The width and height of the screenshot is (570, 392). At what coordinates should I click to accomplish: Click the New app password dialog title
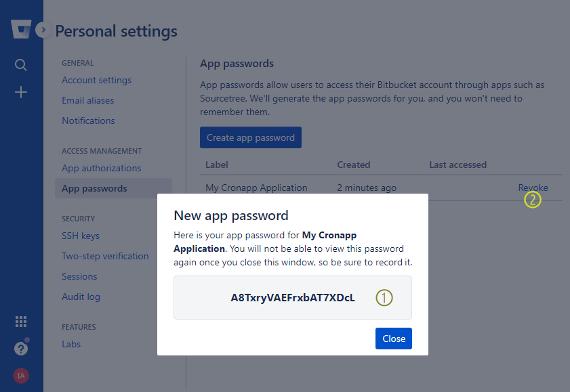point(231,215)
